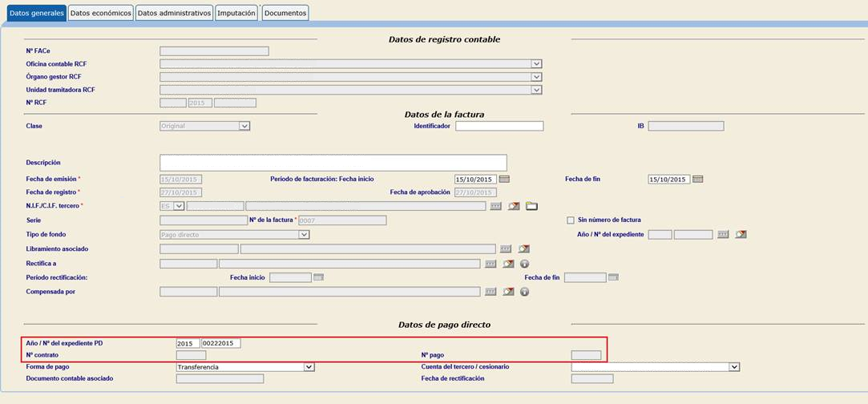The width and height of the screenshot is (868, 404).
Task: Click the Nº pago input field
Action: [x=586, y=355]
